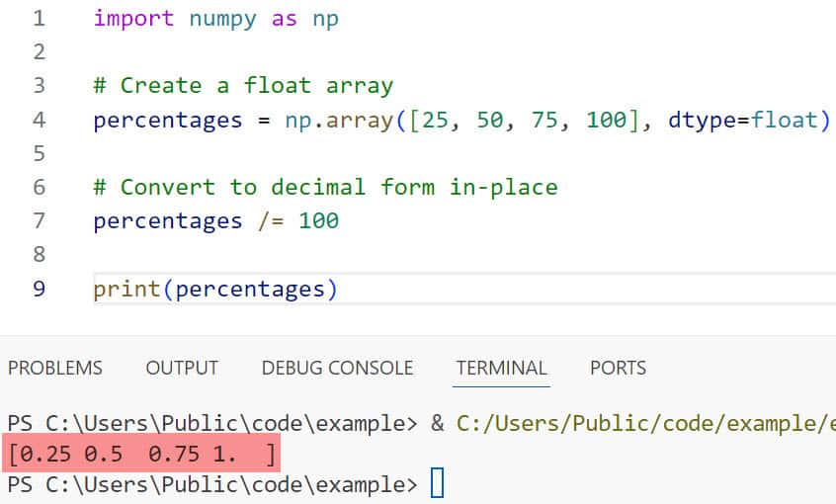Image resolution: width=836 pixels, height=504 pixels.
Task: Click the 'numpy' module name
Action: 222,19
